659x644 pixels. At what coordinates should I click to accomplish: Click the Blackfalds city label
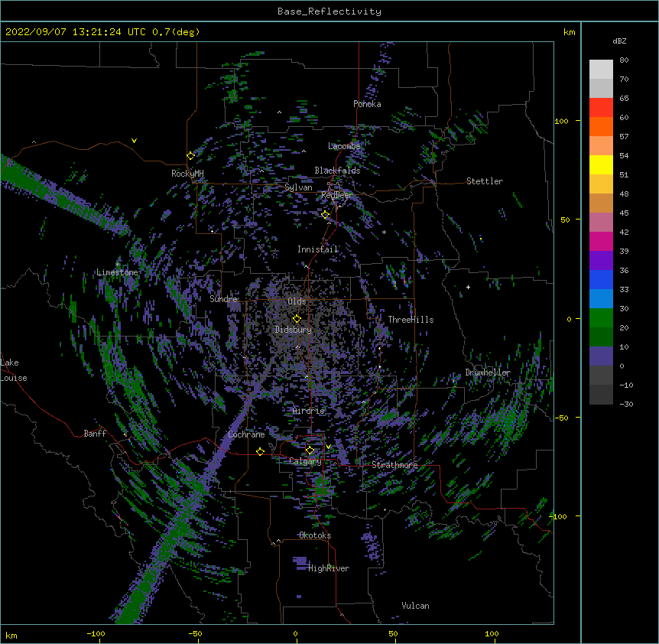pyautogui.click(x=337, y=171)
